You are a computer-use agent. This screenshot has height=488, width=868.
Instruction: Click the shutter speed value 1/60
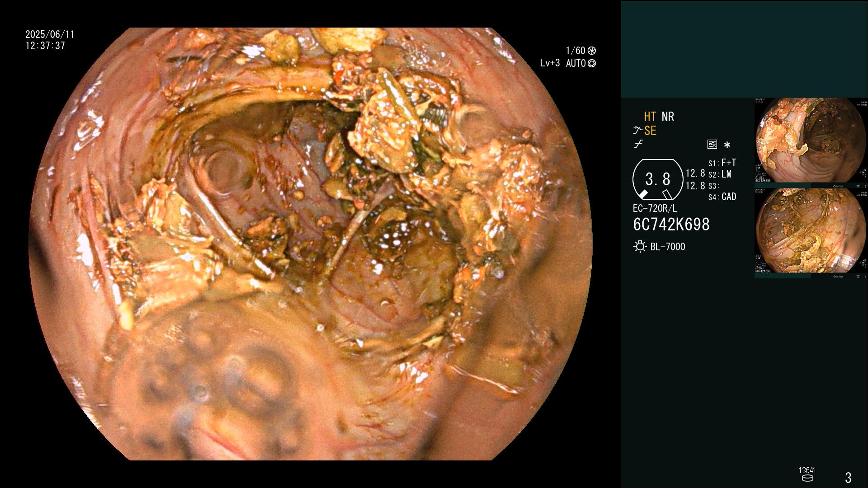coord(576,51)
